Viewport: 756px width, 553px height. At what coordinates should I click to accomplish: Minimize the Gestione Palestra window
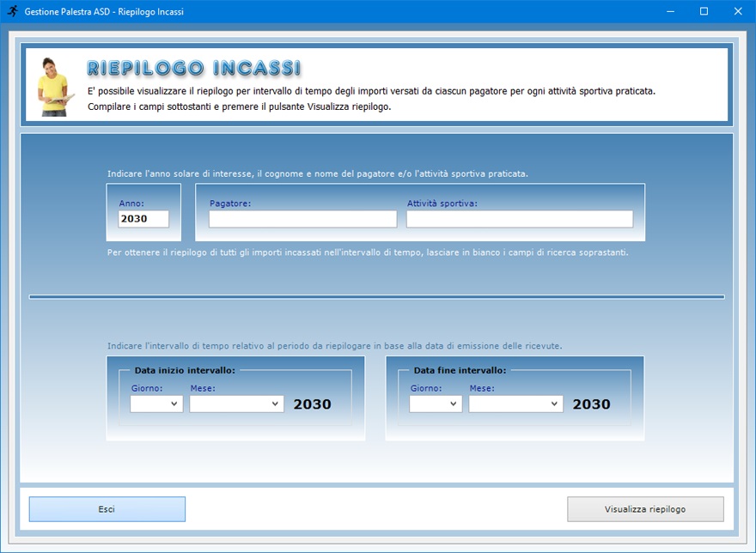670,11
